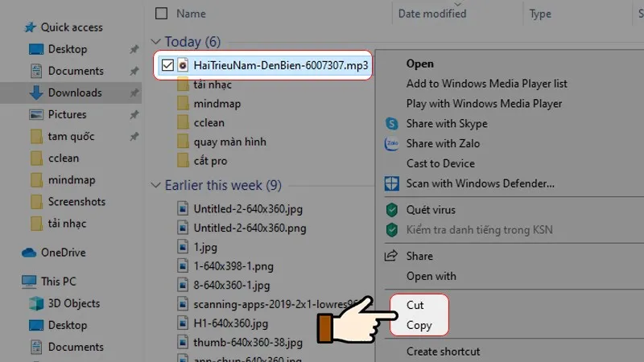Click the pin icon next to Downloads
The height and width of the screenshot is (362, 644).
coord(134,93)
